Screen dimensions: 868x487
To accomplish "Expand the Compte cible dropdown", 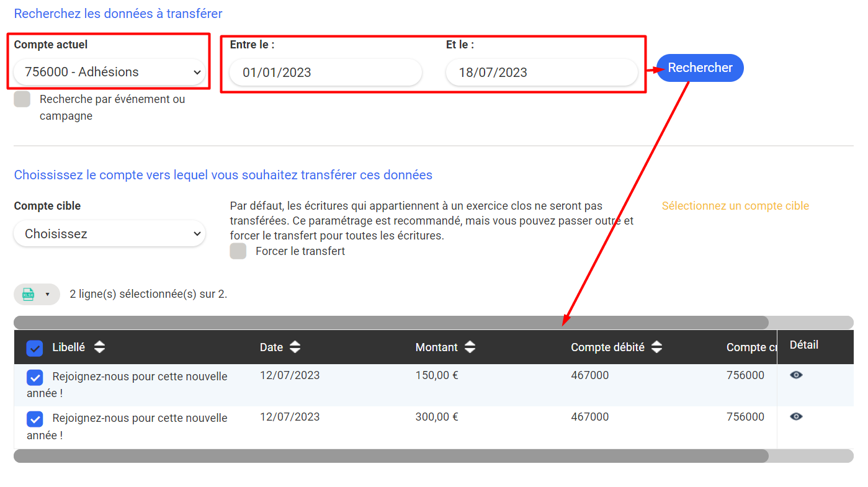I will pos(110,234).
